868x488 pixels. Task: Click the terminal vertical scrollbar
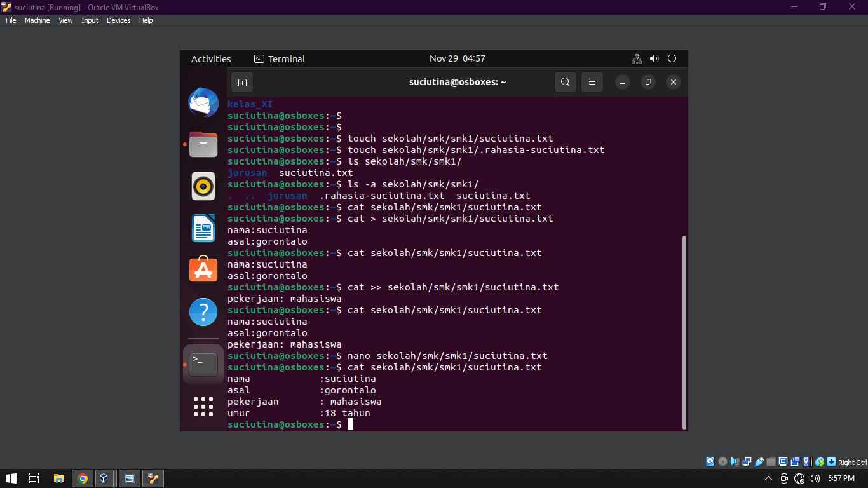click(x=684, y=332)
